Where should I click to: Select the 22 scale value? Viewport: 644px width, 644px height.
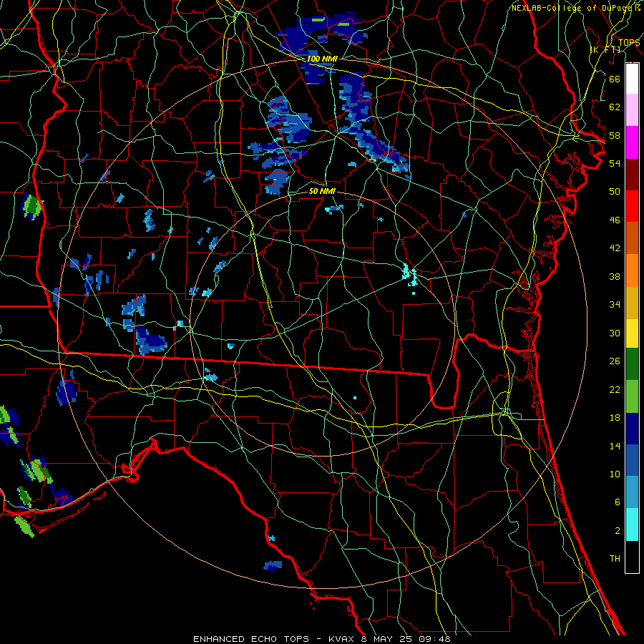coord(615,389)
